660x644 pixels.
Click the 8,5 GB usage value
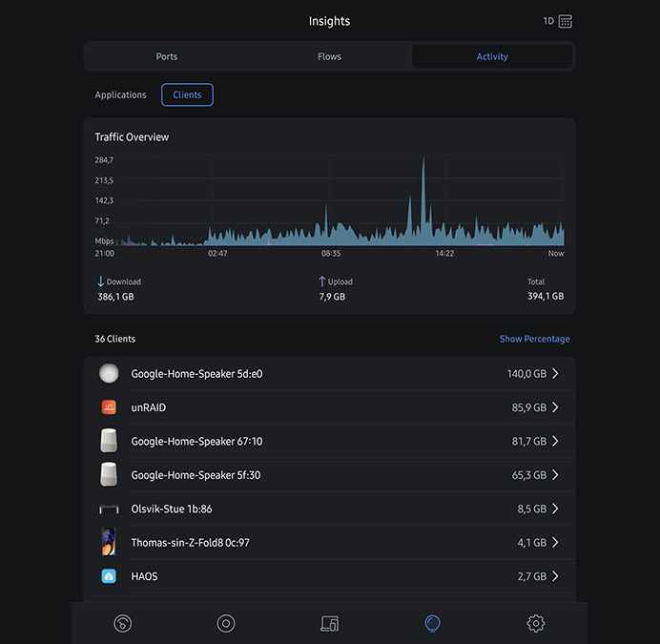click(x=532, y=509)
